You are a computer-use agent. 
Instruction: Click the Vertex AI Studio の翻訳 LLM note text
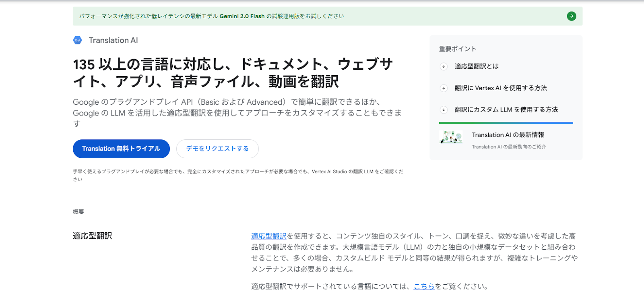(238, 175)
